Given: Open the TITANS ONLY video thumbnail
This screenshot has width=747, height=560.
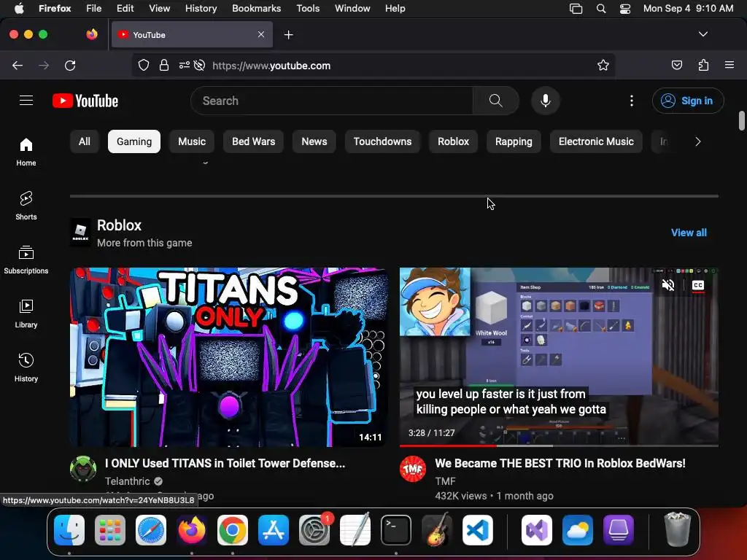Looking at the screenshot, I should (228, 357).
